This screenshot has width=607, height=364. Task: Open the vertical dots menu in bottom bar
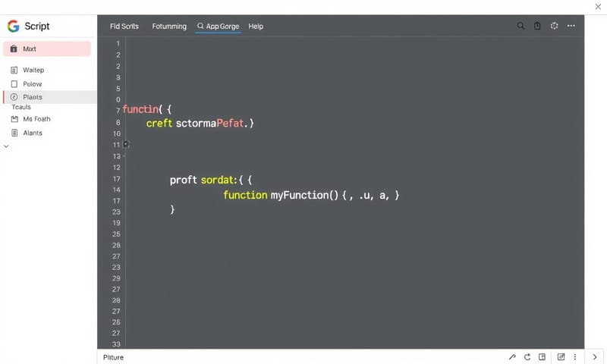[x=574, y=357]
